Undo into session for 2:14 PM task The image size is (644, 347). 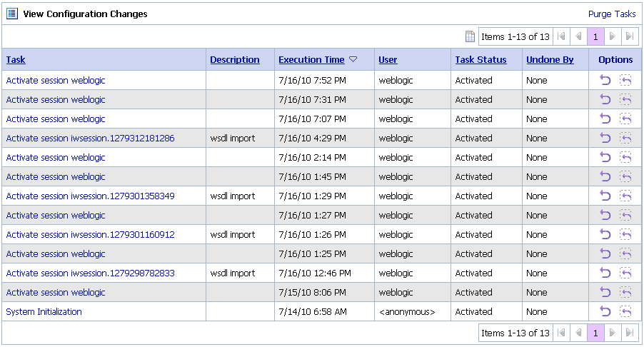point(625,157)
